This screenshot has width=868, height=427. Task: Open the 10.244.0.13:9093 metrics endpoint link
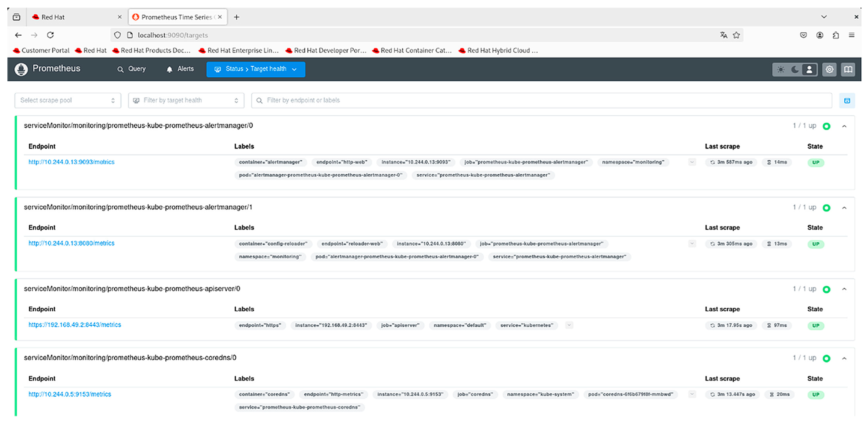click(71, 162)
